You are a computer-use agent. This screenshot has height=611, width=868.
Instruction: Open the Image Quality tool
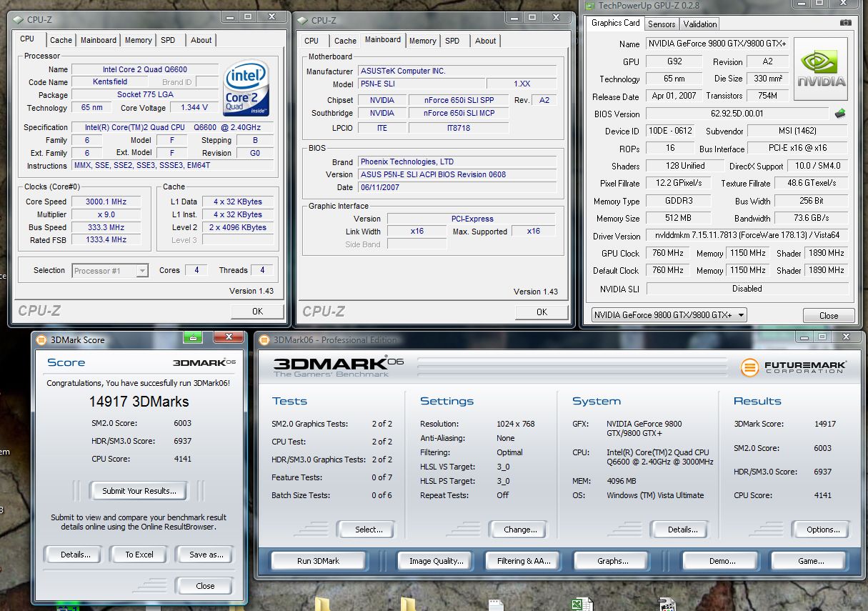(x=436, y=561)
